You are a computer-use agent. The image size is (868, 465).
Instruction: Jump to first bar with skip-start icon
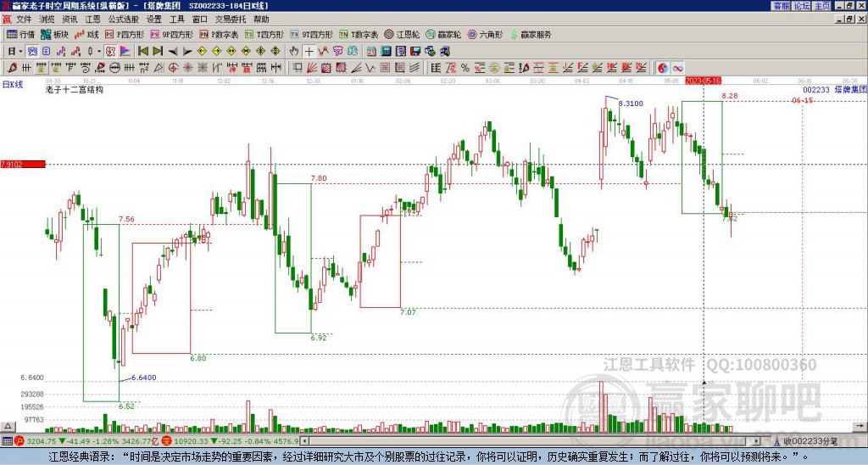(142, 52)
